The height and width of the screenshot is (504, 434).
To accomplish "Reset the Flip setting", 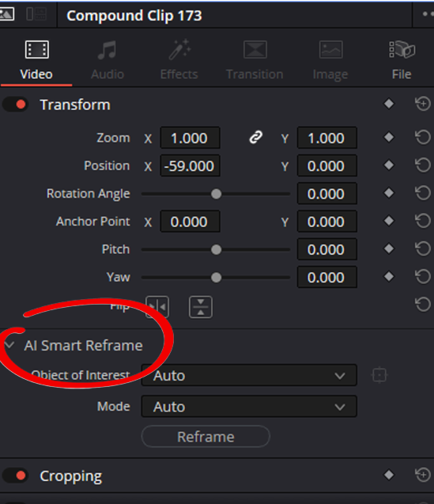I will pyautogui.click(x=423, y=305).
